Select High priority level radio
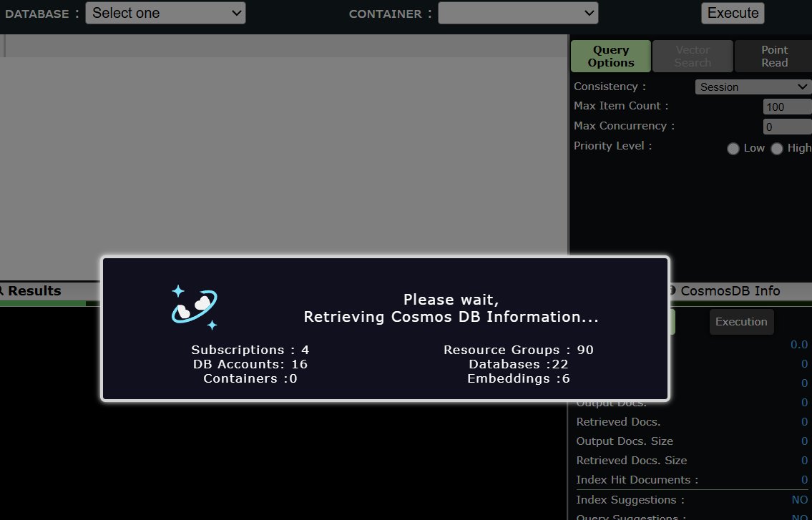Viewport: 812px width, 520px height. [x=776, y=149]
